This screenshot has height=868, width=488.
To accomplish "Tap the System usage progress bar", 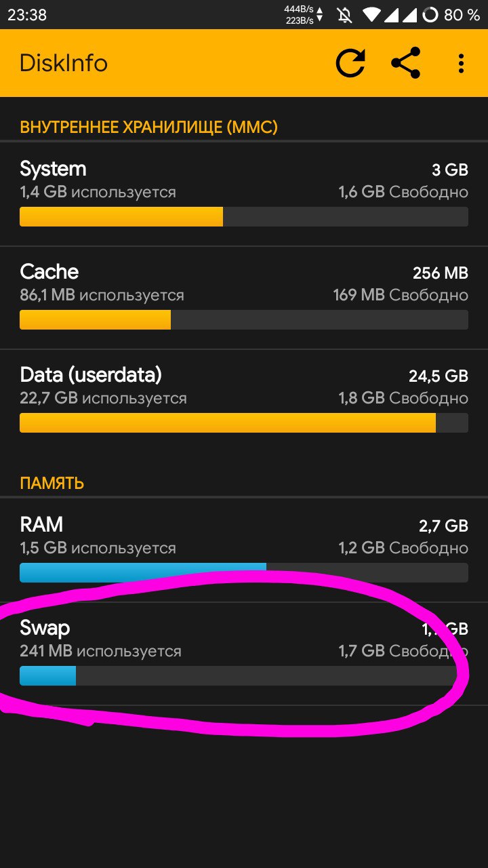I will 244,217.
